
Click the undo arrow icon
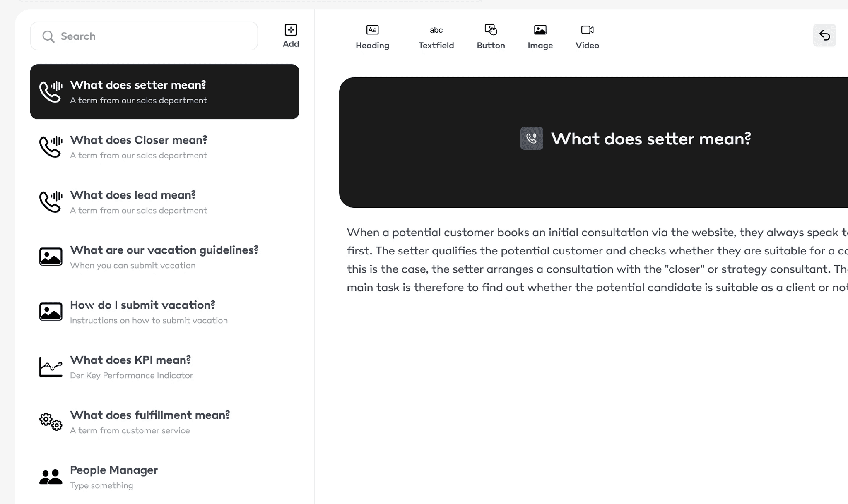tap(824, 35)
